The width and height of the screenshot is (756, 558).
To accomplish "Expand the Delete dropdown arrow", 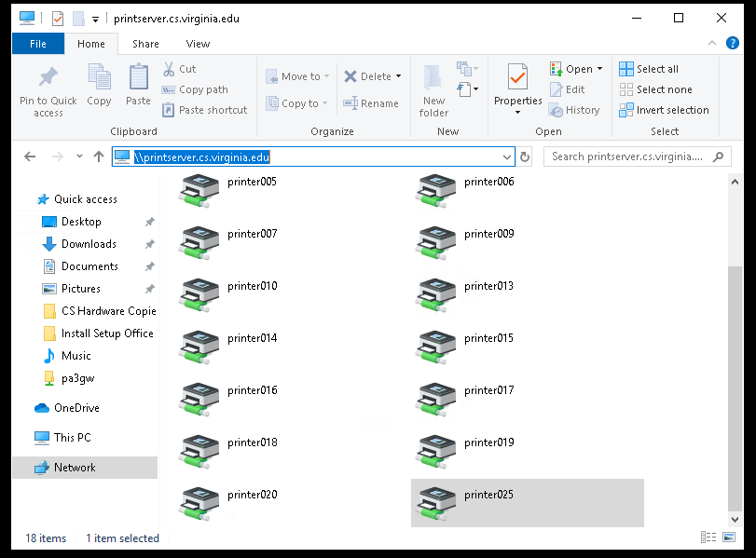I will pos(399,76).
